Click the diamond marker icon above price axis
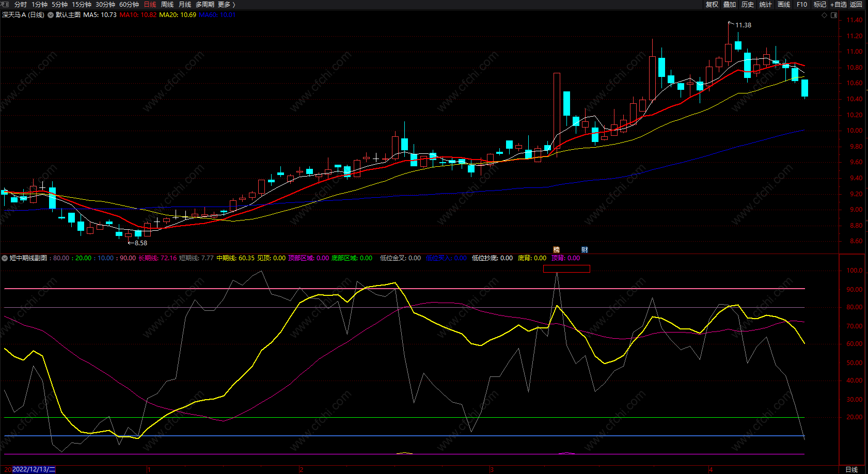Image resolution: width=868 pixels, height=474 pixels. pyautogui.click(x=825, y=15)
